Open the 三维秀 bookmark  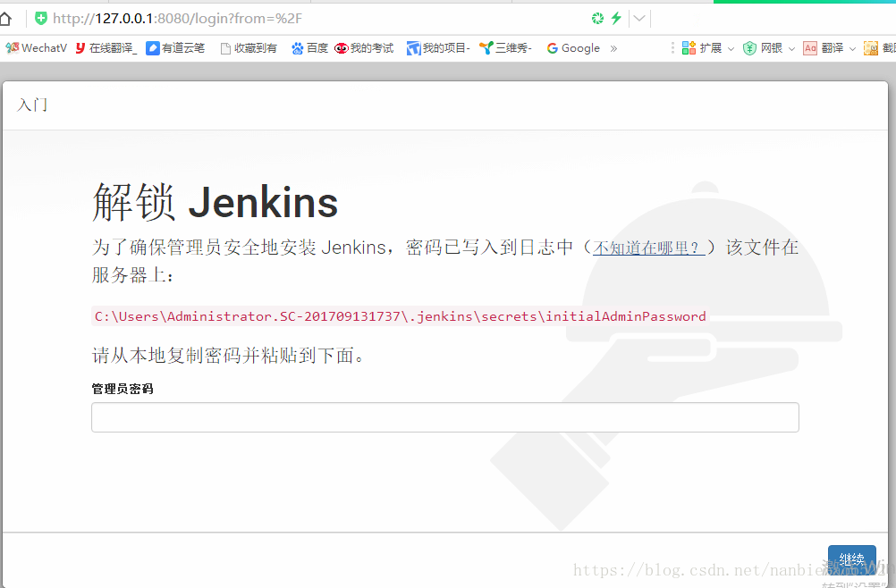click(x=505, y=48)
